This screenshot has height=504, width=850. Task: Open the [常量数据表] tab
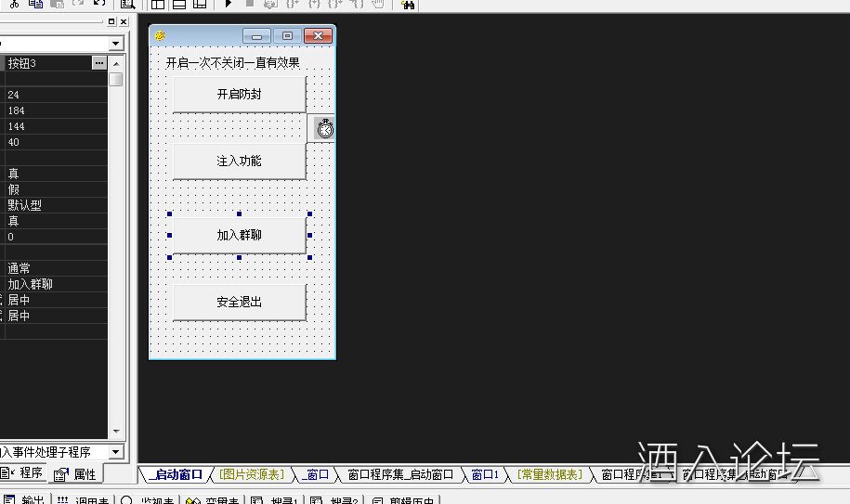(x=549, y=474)
